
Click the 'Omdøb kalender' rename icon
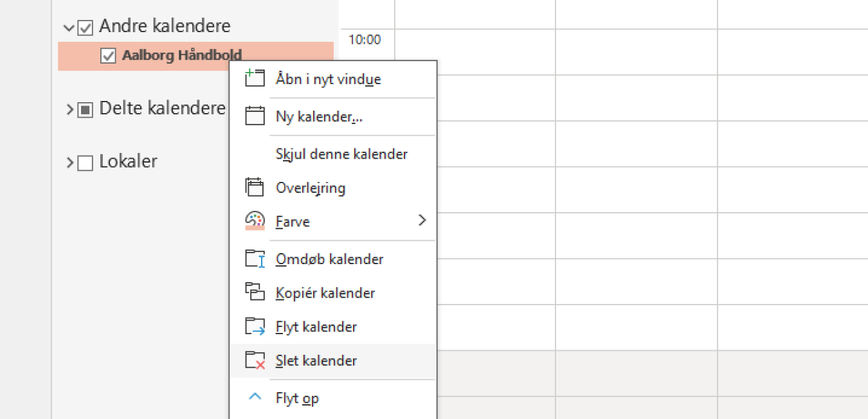click(255, 258)
